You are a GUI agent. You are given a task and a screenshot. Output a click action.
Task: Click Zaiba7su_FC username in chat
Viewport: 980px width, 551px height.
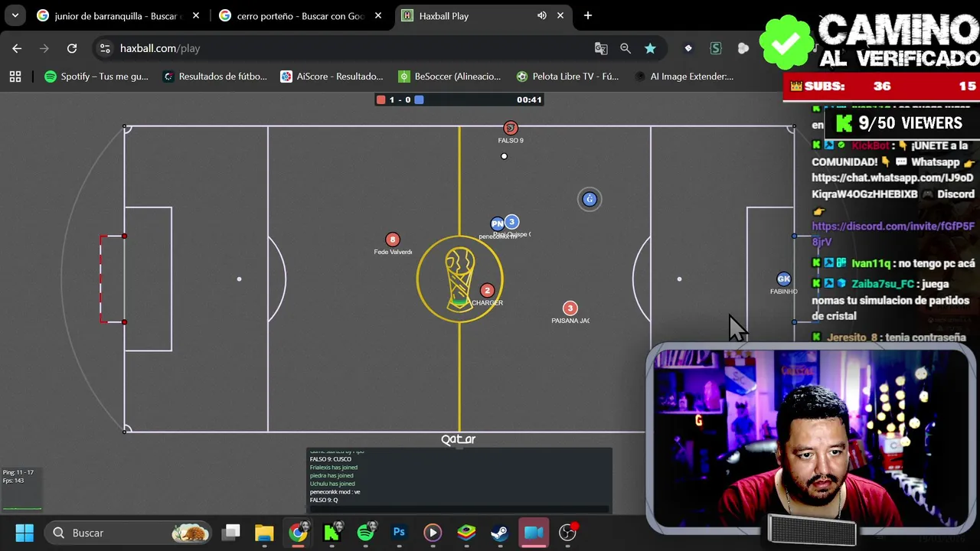click(883, 284)
